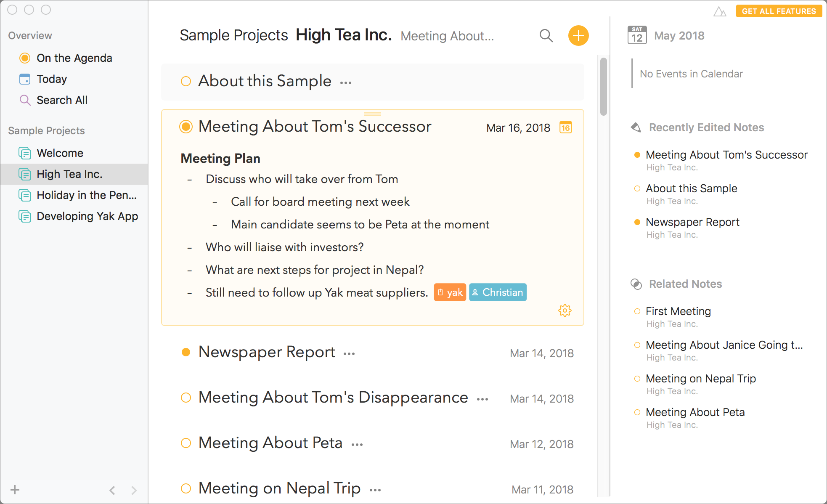
Task: Open the note's gear settings icon
Action: point(565,310)
